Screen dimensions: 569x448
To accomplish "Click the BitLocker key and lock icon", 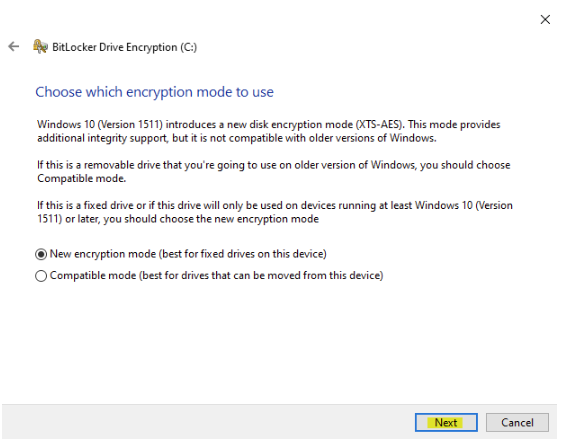I will click(x=40, y=47).
